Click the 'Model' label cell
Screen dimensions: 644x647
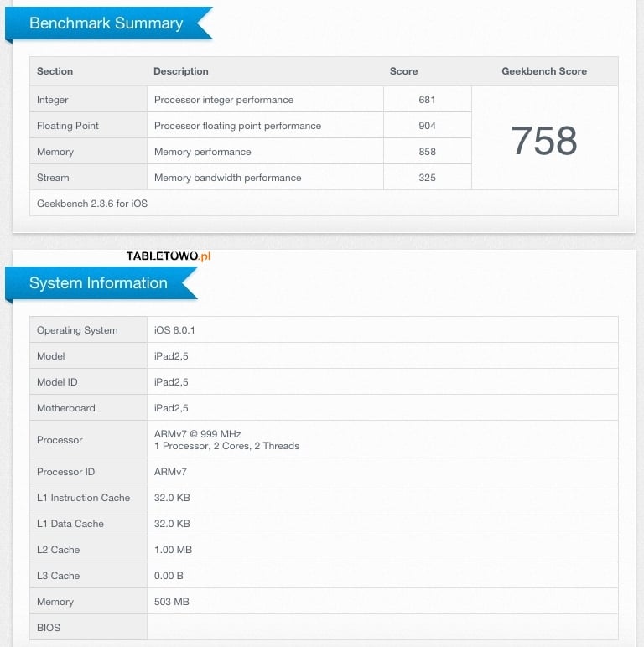click(x=88, y=356)
